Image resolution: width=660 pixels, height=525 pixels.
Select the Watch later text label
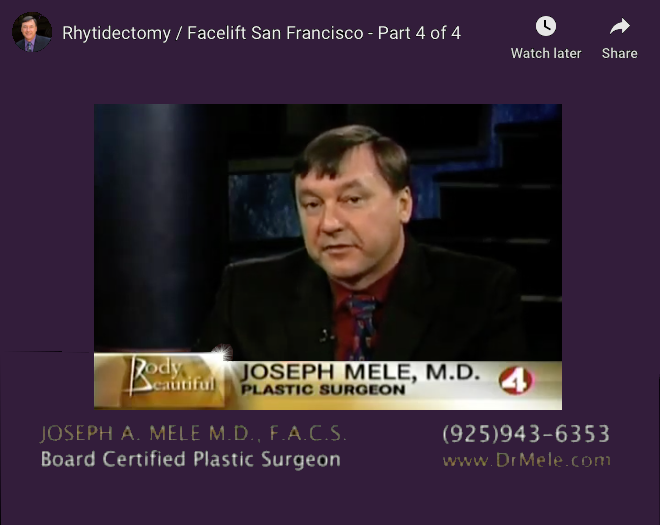[x=546, y=53]
